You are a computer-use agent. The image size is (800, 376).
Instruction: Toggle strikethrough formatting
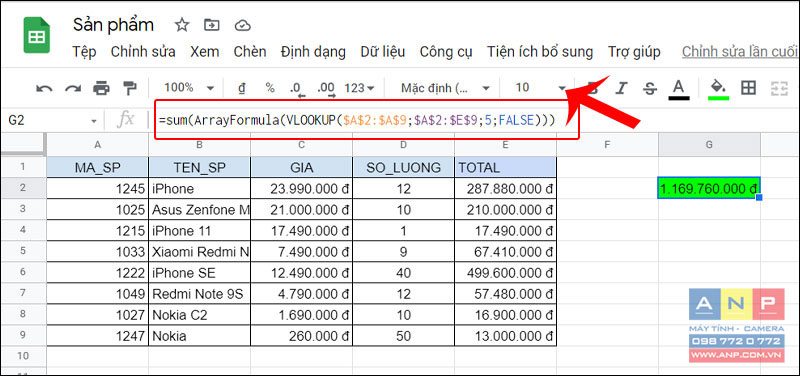click(x=649, y=88)
